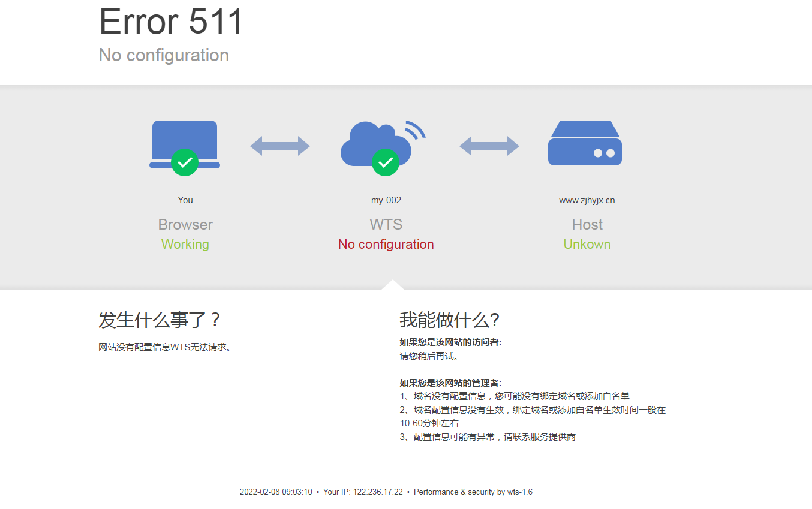This screenshot has height=509, width=812.
Task: Click the host server icon
Action: pyautogui.click(x=585, y=143)
